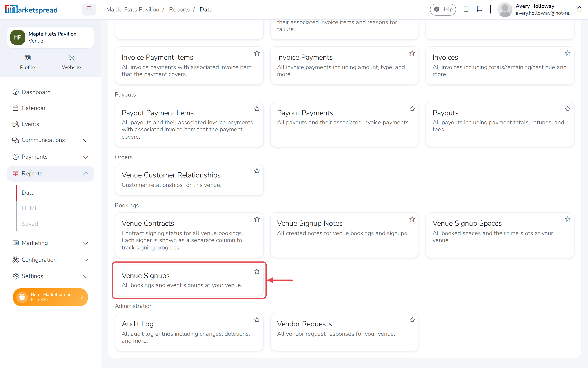Favorite the Venue Signup Spaces report
Screen dimensions: 588x368
point(567,219)
